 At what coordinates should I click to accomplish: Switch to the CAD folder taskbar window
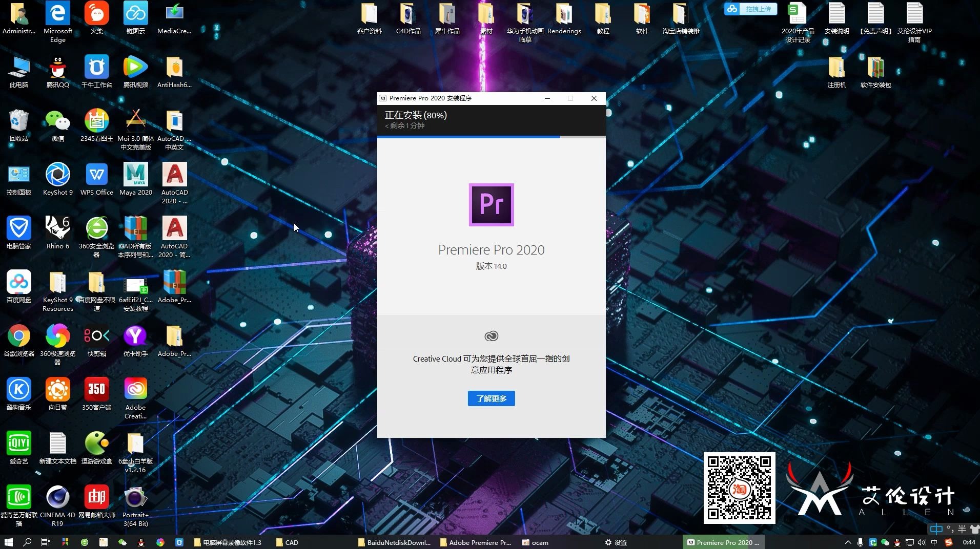click(287, 542)
